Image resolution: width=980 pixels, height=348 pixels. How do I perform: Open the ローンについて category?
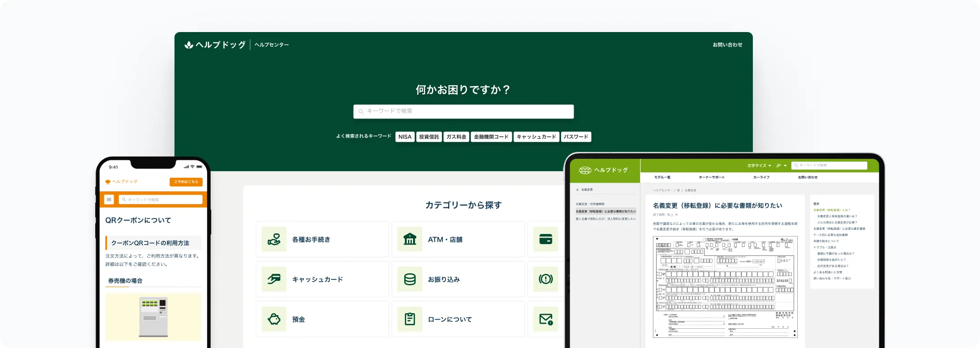458,319
